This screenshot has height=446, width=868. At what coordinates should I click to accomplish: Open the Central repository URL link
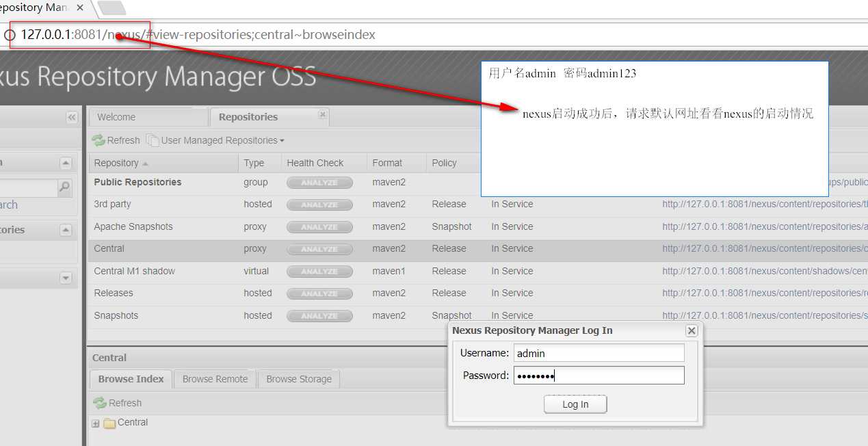tap(765, 248)
